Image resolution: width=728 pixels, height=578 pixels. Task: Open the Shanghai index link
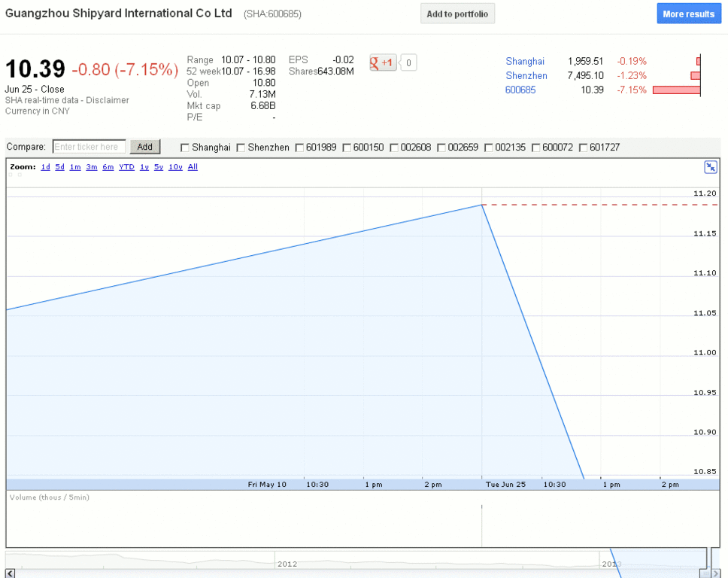click(x=525, y=61)
